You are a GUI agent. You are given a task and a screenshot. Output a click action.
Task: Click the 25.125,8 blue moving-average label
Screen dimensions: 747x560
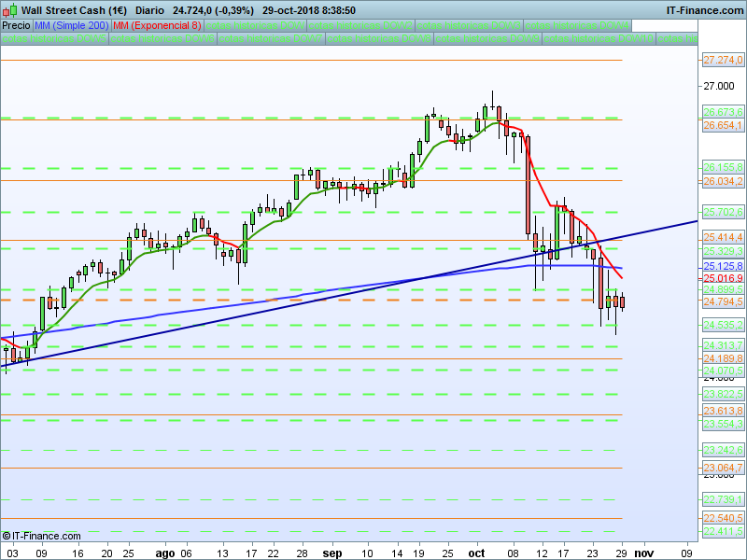click(x=723, y=266)
